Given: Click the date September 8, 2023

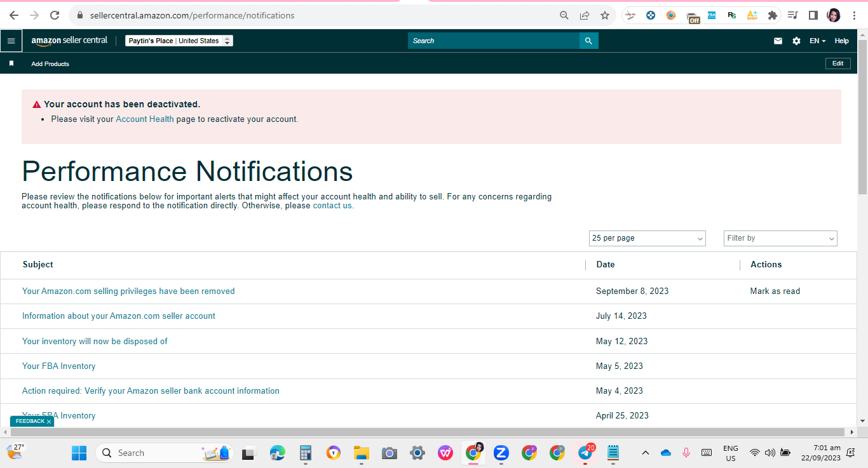Looking at the screenshot, I should coord(632,291).
